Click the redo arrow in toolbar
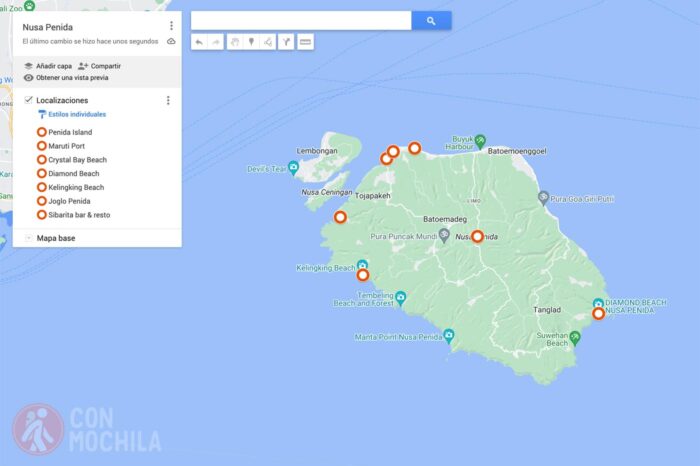This screenshot has height=466, width=700. (x=216, y=42)
